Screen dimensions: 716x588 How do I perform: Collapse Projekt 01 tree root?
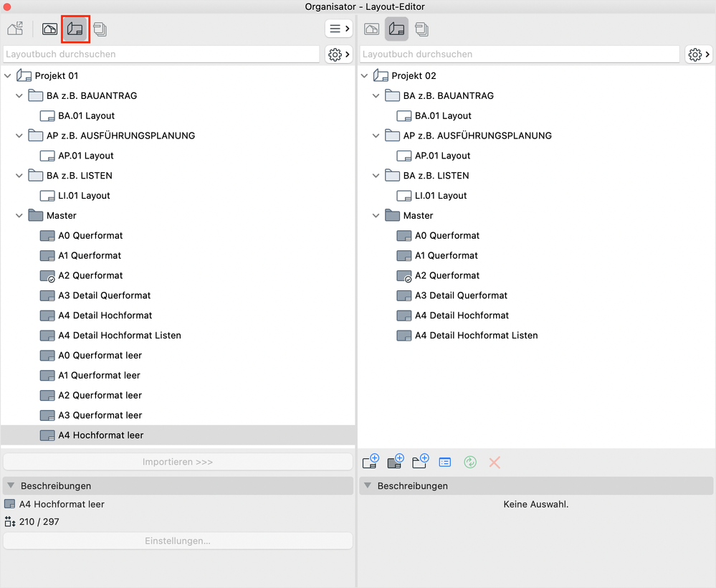coord(8,76)
